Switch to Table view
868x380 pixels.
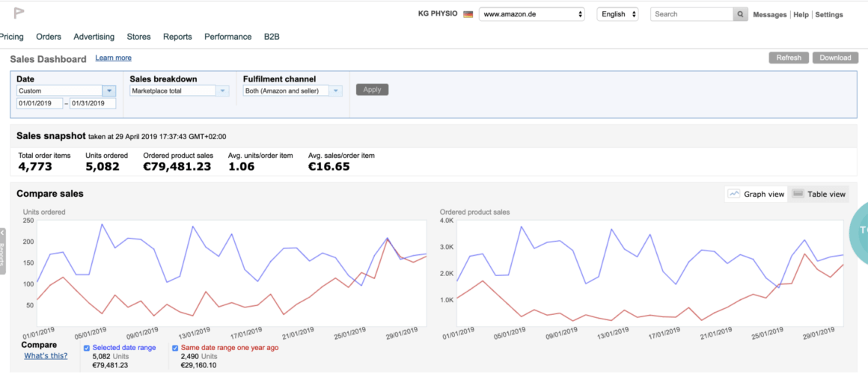pos(819,194)
